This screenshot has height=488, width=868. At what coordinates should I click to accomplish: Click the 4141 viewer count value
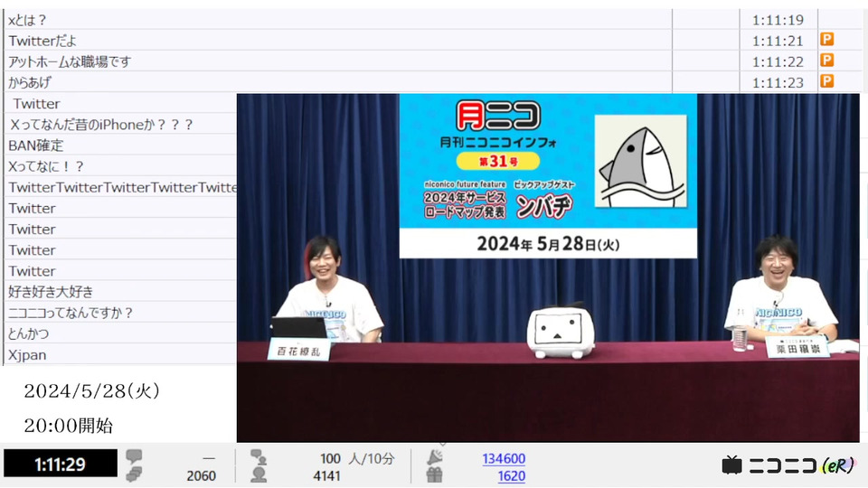[x=326, y=476]
